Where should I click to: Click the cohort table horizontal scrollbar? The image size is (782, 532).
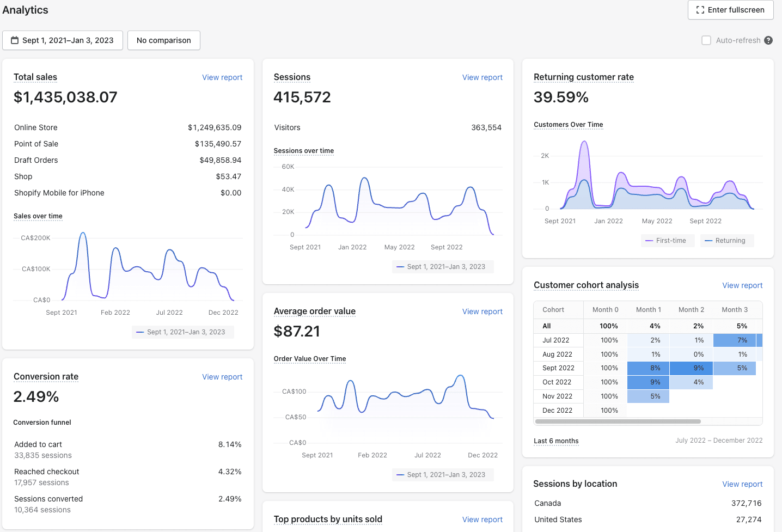pyautogui.click(x=618, y=421)
